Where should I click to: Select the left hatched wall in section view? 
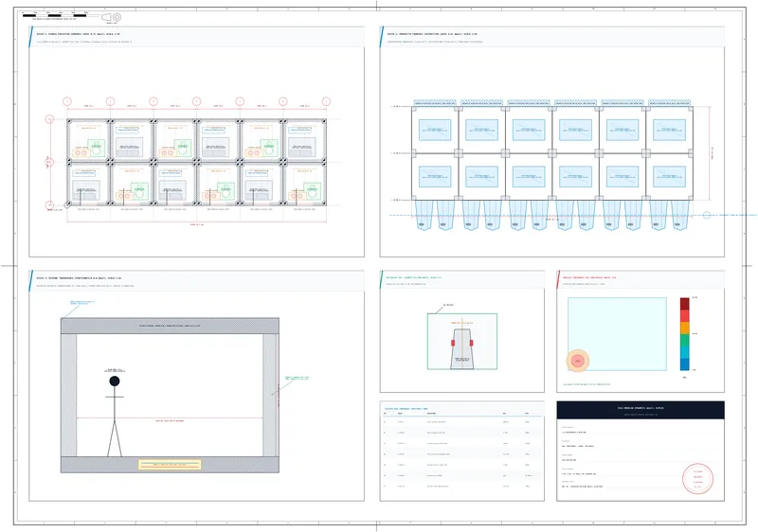[x=68, y=395]
